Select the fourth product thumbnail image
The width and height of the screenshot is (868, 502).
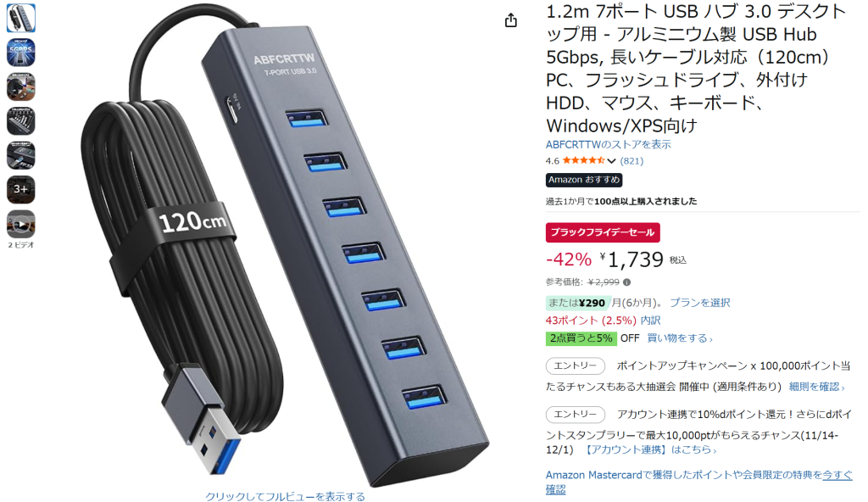(x=21, y=120)
